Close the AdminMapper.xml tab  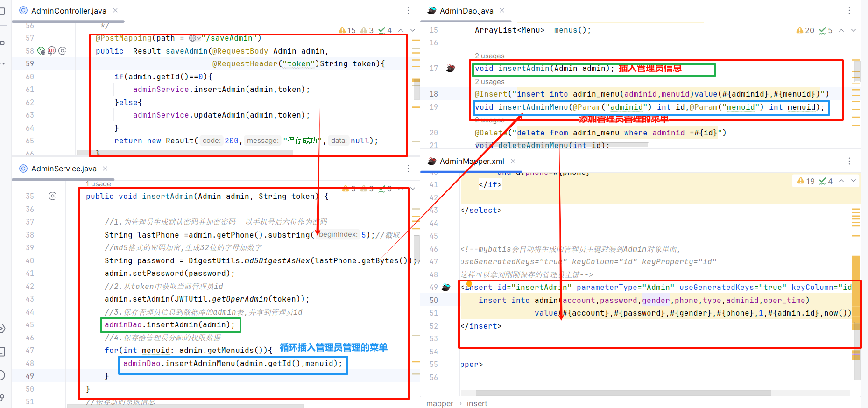tap(513, 161)
